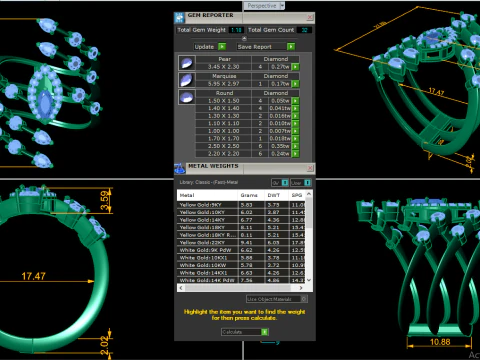Click the 17.47 dimension in front view
480x360 pixels.
[x=33, y=276]
